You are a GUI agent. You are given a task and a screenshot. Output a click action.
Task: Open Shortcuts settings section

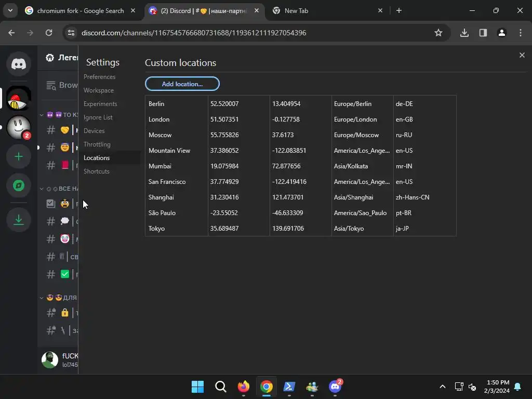(x=97, y=171)
